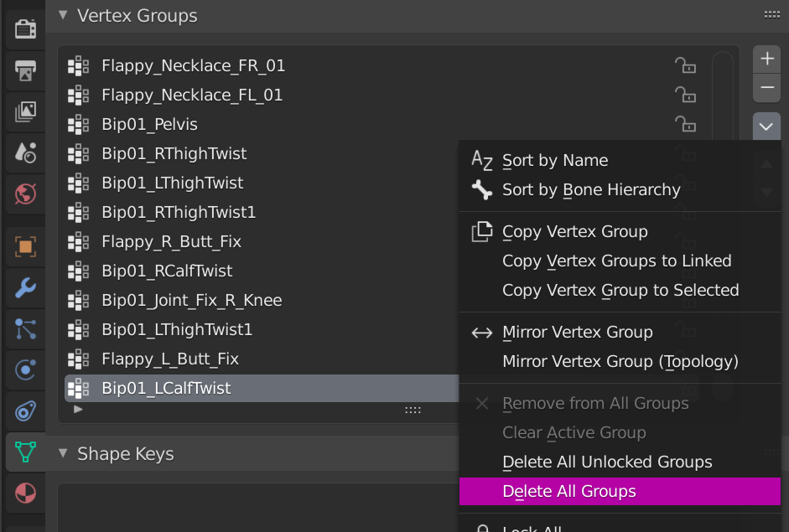Open the World properties tab
This screenshot has width=789, height=532.
pyautogui.click(x=25, y=194)
